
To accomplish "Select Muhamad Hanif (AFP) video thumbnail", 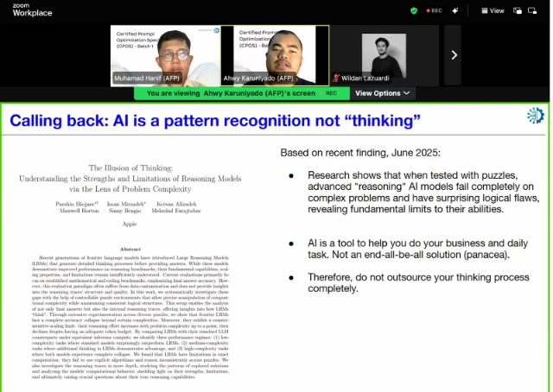I will tap(165, 56).
